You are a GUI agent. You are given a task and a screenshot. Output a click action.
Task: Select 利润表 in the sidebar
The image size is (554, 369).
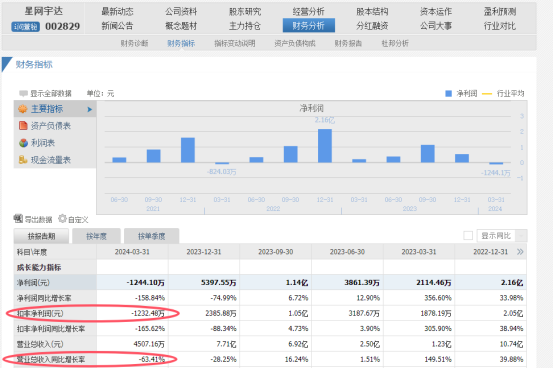point(43,143)
